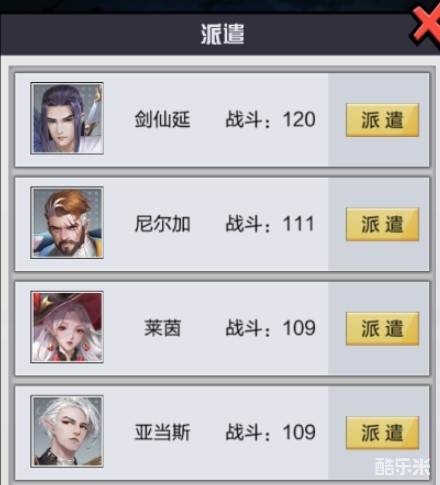
Task: Select the 莱茵 hero portrait
Action: pyautogui.click(x=67, y=327)
